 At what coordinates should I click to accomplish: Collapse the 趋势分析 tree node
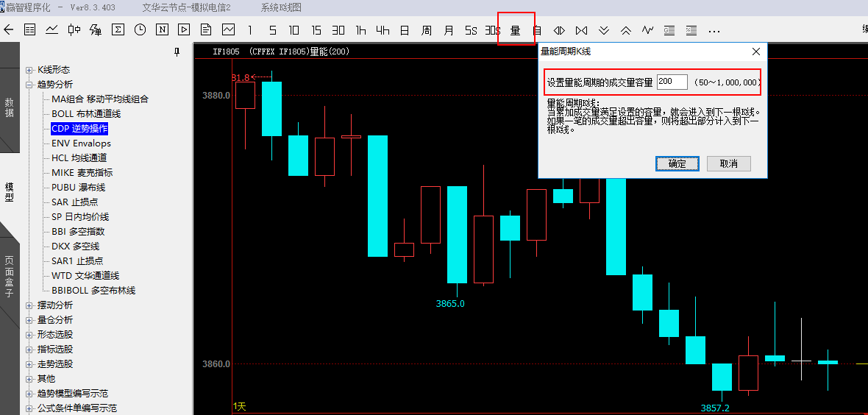(29, 85)
